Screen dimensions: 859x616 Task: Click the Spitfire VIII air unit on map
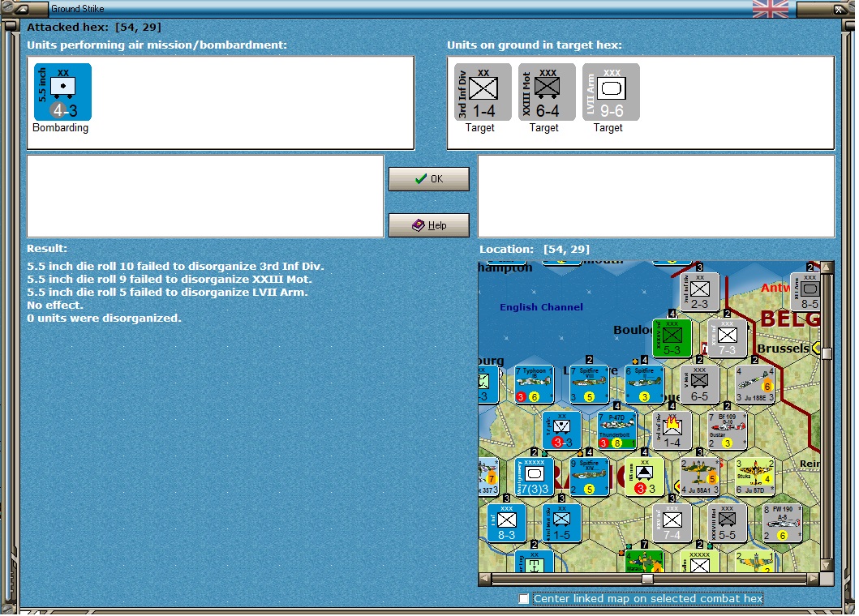pyautogui.click(x=590, y=384)
